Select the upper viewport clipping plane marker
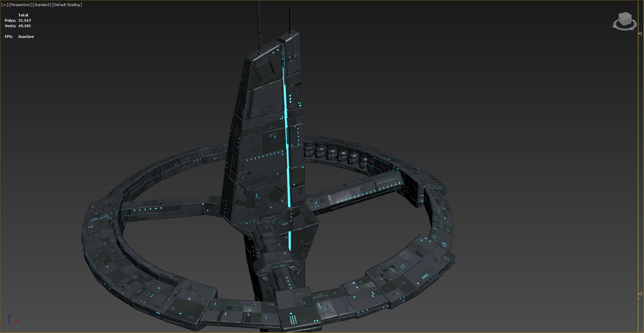 (x=640, y=34)
